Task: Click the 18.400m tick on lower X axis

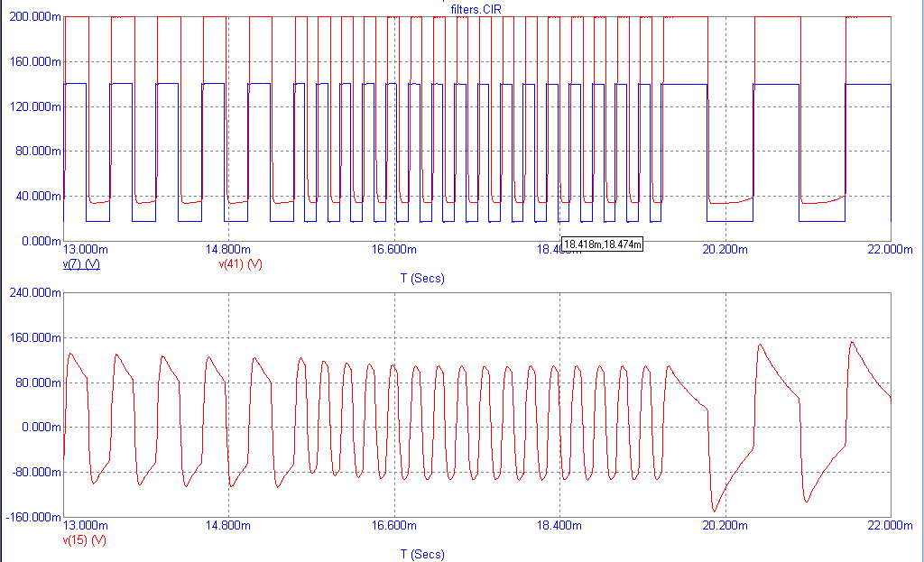Action: 559,525
